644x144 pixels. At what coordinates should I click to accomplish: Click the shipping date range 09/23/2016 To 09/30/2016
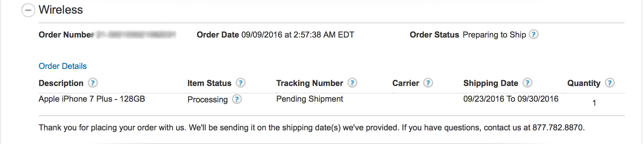(x=511, y=99)
